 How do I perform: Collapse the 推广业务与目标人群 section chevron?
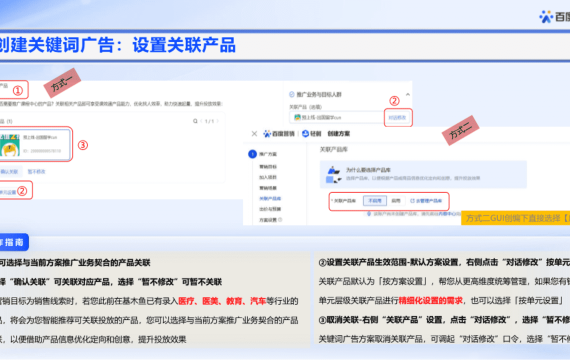408,94
